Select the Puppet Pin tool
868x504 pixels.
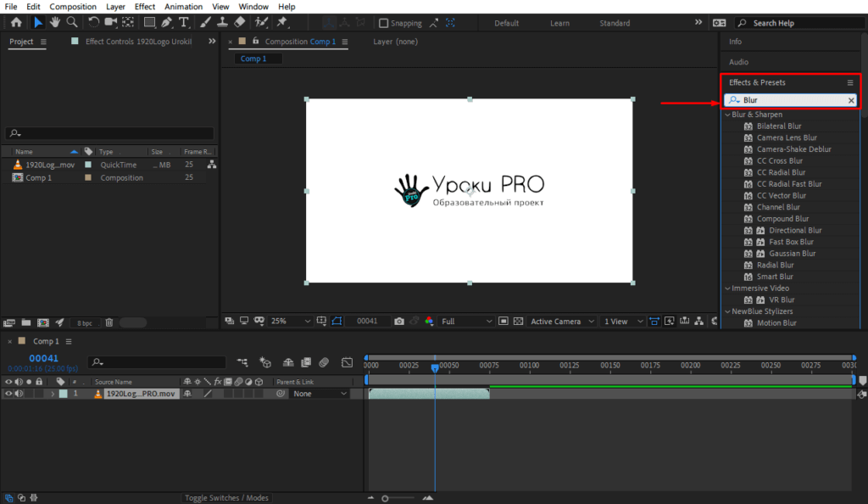281,22
